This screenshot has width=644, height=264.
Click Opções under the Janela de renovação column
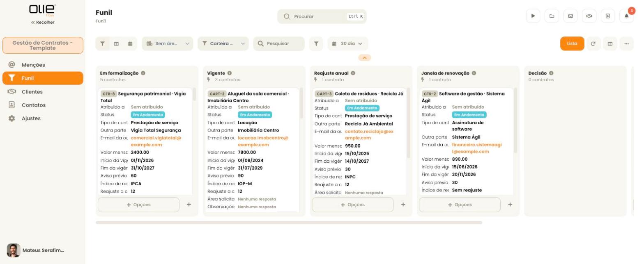pyautogui.click(x=460, y=205)
